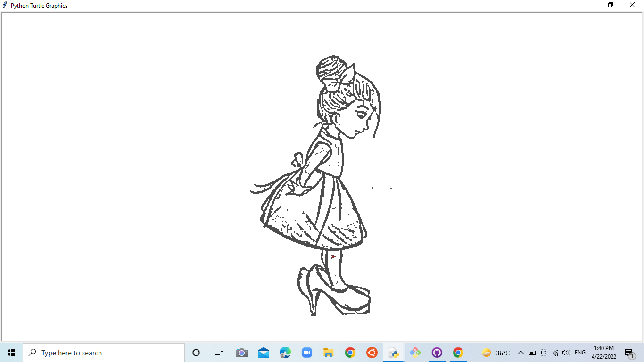Open the Ubuntu app in taskbar
644x362 pixels.
click(372, 353)
